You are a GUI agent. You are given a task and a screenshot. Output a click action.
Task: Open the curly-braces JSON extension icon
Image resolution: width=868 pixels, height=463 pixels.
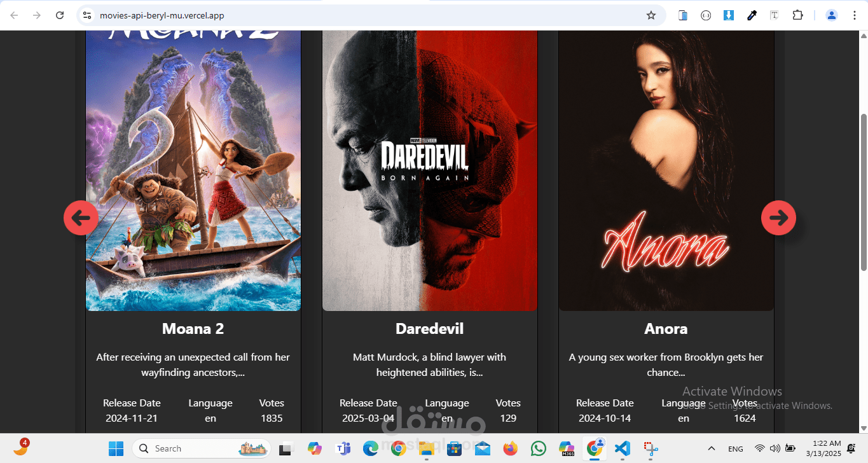(x=706, y=15)
